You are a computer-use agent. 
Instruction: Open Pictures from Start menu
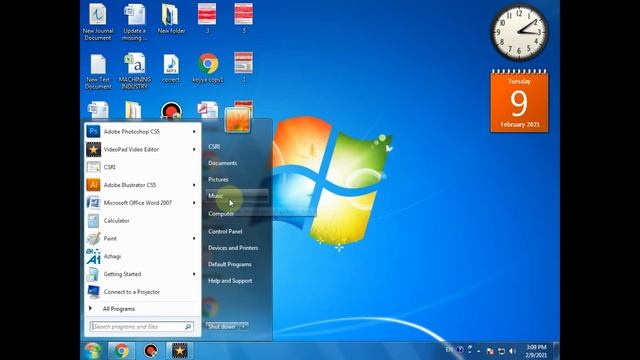pyautogui.click(x=218, y=180)
